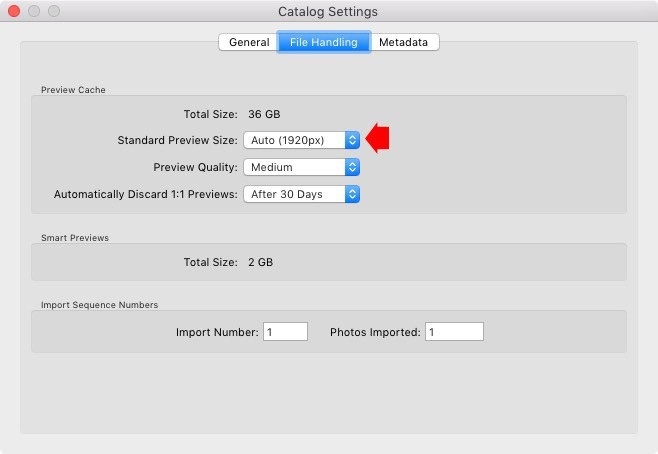Viewport: 658px width, 454px height.
Task: Expand the Preview Quality dropdown
Action: [301, 167]
